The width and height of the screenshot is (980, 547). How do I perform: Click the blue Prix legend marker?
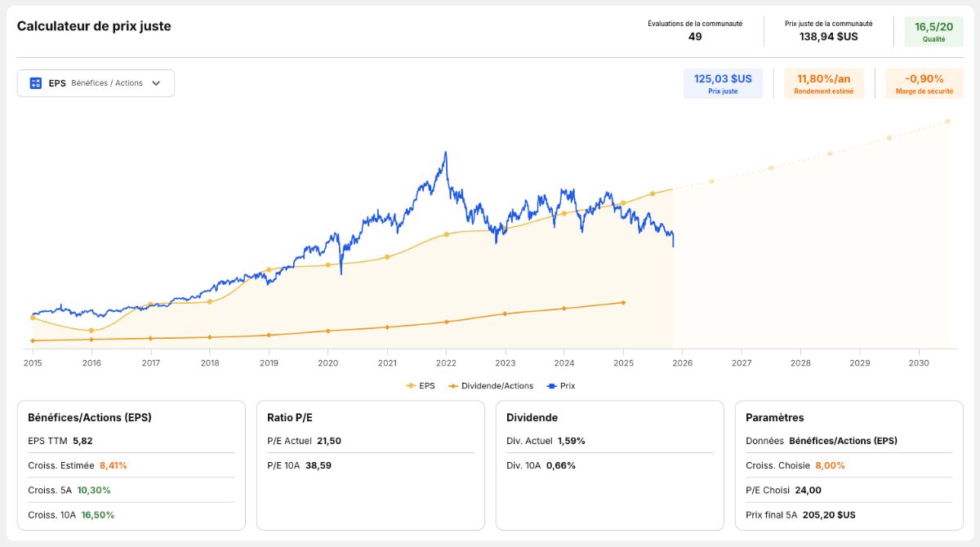(x=551, y=385)
